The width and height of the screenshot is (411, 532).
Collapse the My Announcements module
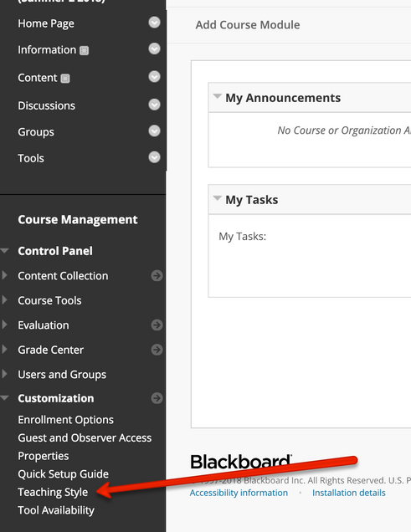[217, 96]
